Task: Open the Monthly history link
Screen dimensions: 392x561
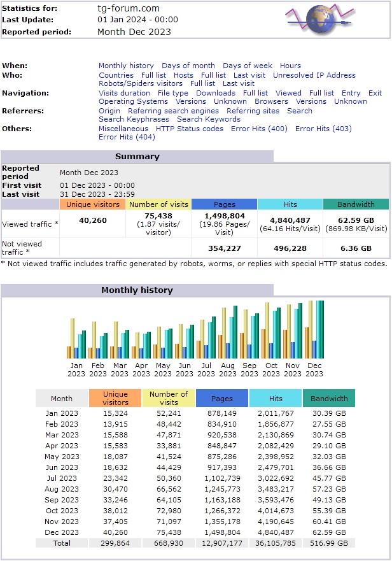Action: coord(126,66)
